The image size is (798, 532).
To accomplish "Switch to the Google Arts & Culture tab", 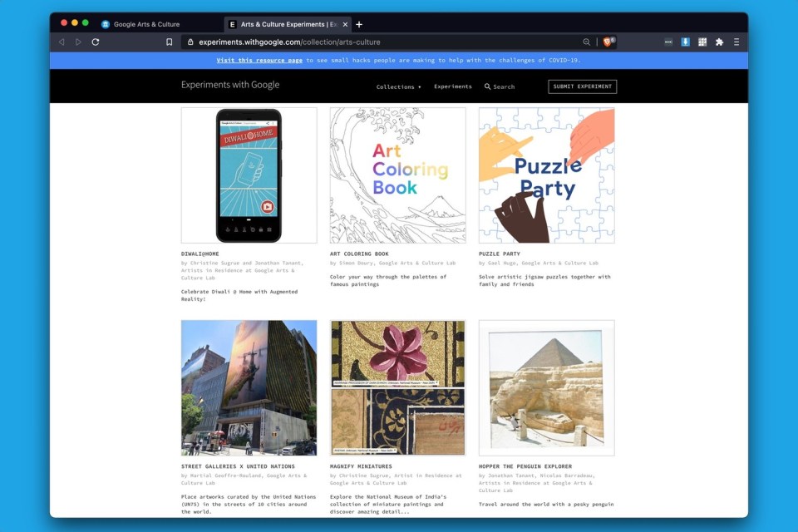I will tap(145, 24).
